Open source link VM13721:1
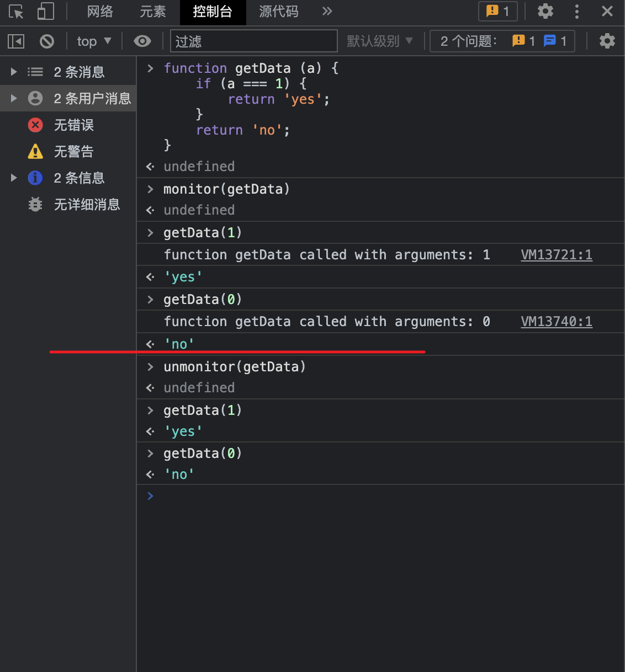625x672 pixels. pyautogui.click(x=557, y=254)
